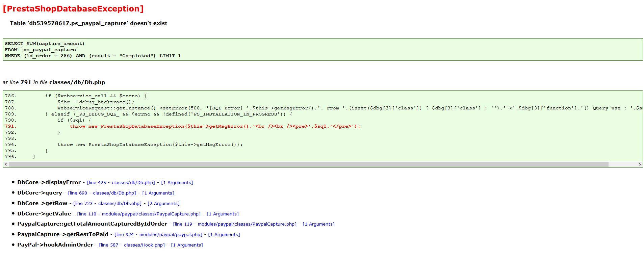Click the DbCore->displayError stack entry name
This screenshot has width=644, height=258.
pyautogui.click(x=49, y=182)
